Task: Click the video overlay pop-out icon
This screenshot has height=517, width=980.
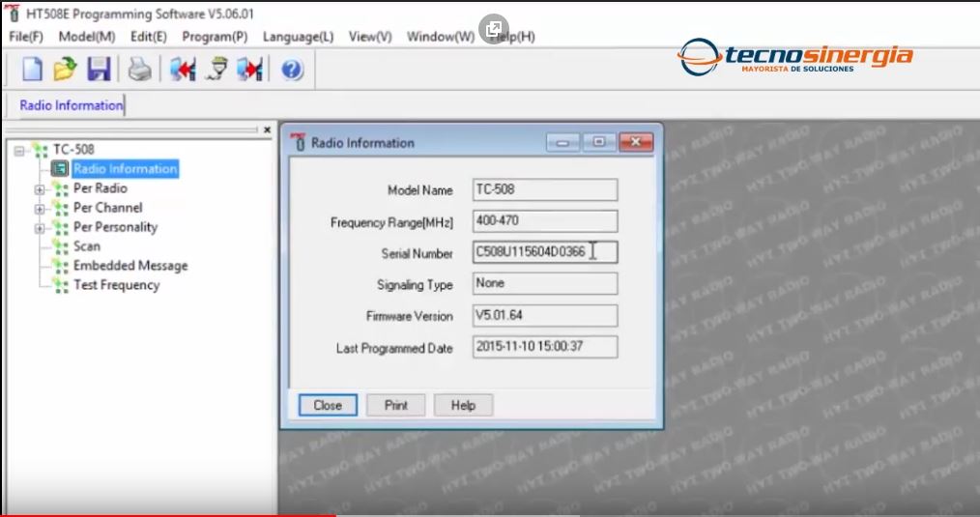Action: 494,28
